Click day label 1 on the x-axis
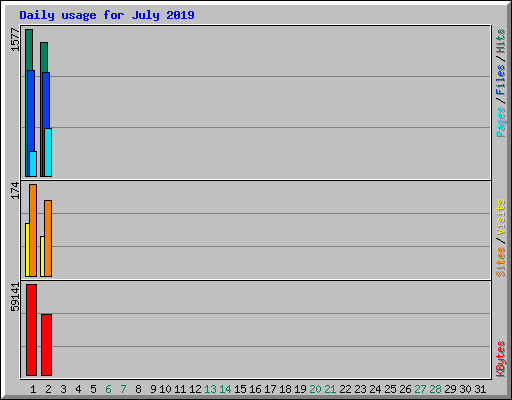Image resolution: width=512 pixels, height=400 pixels. (x=33, y=389)
